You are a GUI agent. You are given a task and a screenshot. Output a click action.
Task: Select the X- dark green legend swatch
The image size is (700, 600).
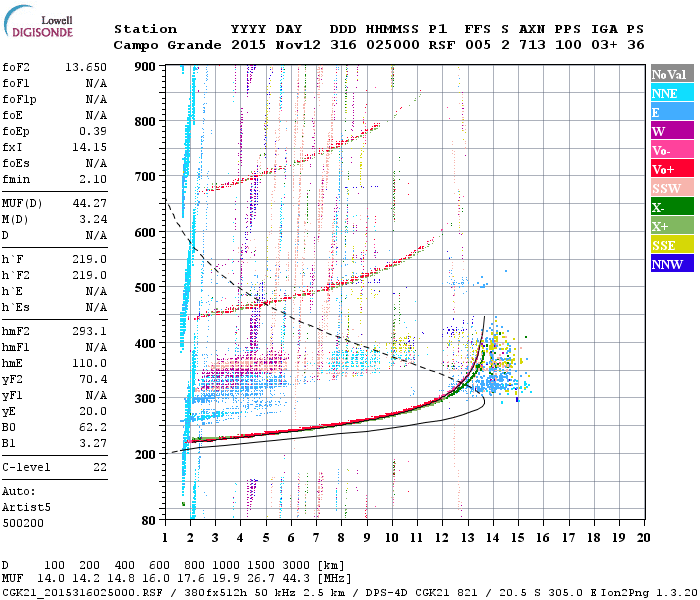pyautogui.click(x=672, y=207)
